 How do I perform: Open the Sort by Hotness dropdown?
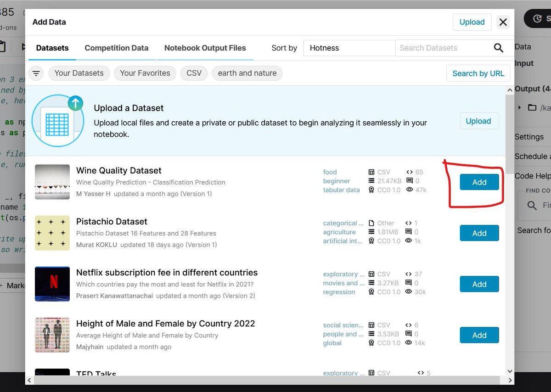(349, 48)
